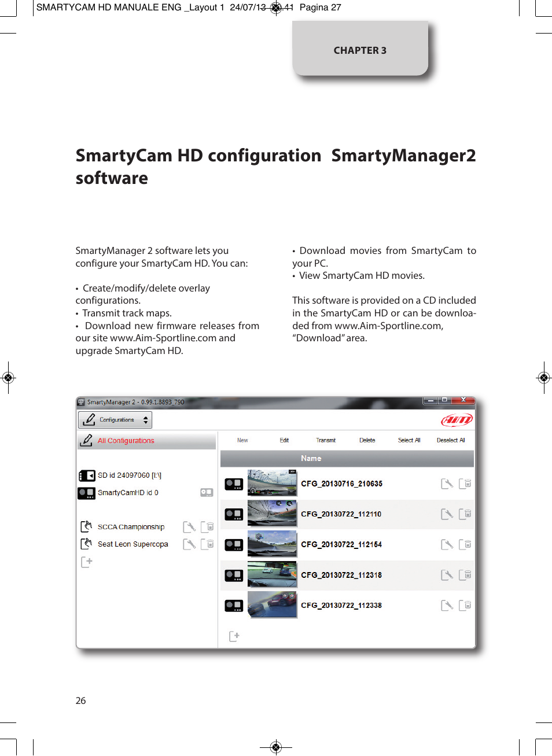Delete CFG_20130722_112154 with trash icon
552x756 pixels.
click(465, 544)
